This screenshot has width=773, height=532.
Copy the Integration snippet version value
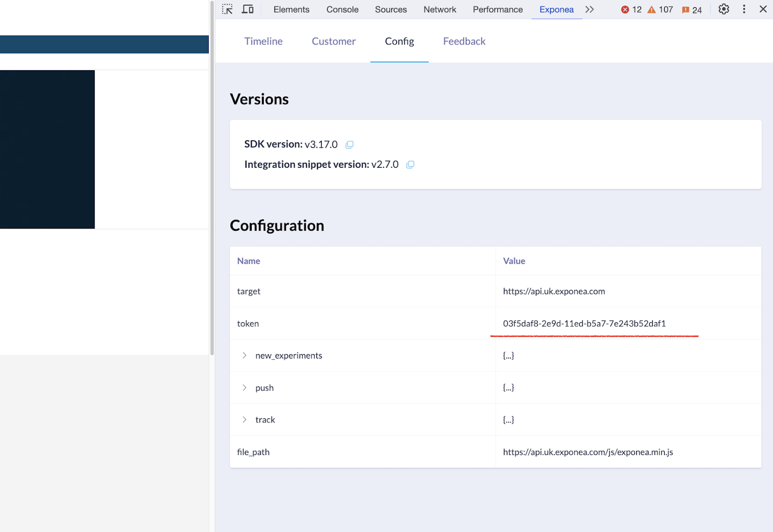click(411, 165)
